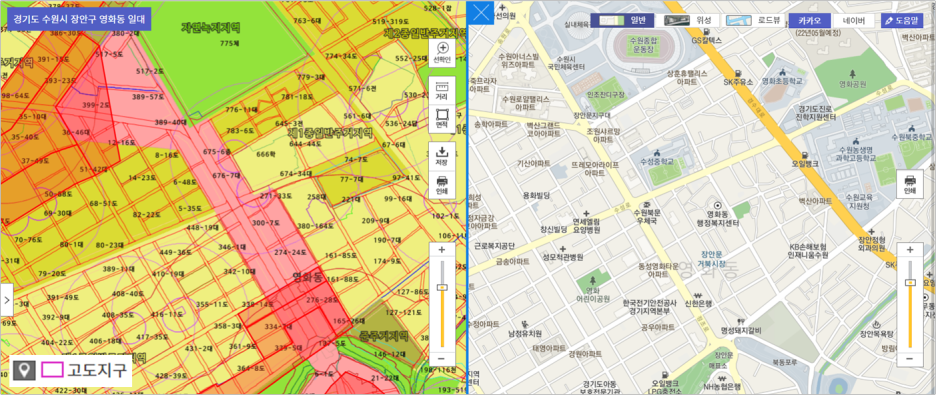Click parcel 276-28도 on the zoning map
This screenshot has height=395, width=936.
322,300
